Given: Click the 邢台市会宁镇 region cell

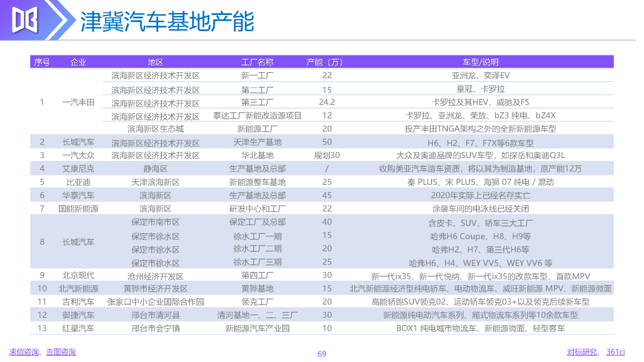Looking at the screenshot, I should coord(155,329).
